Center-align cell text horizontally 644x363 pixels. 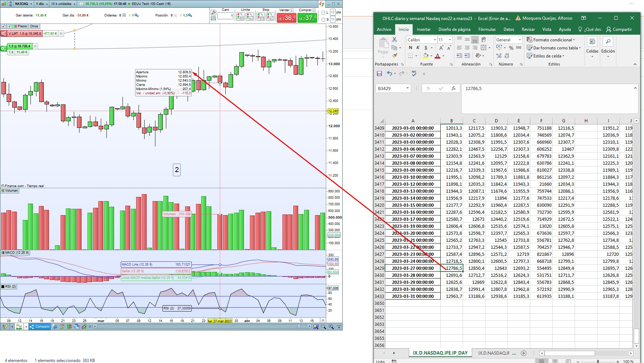[x=467, y=48]
